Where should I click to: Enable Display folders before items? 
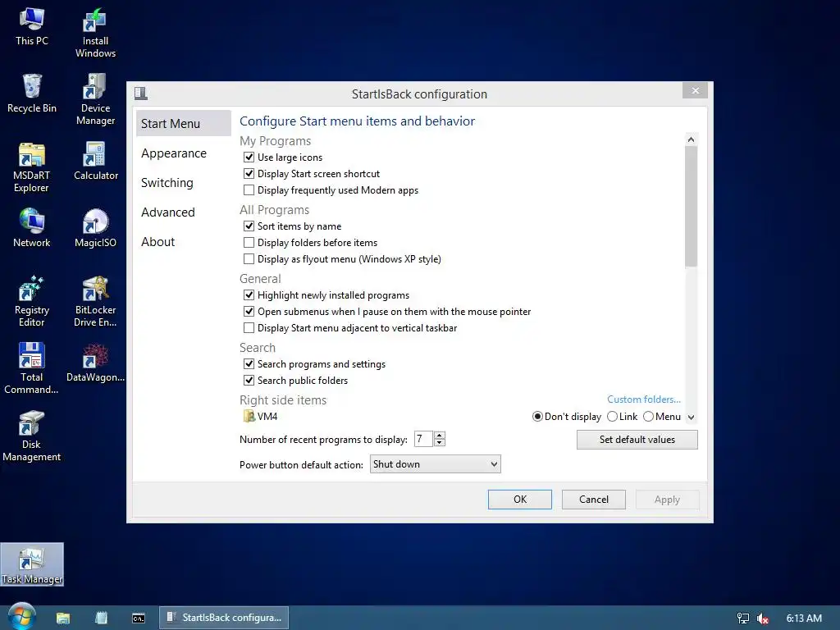coord(249,243)
